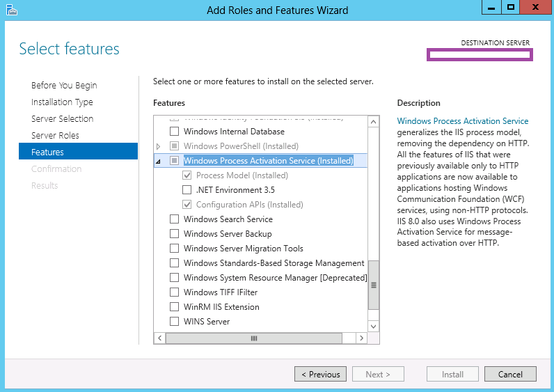Check the .NET Environment 3.5 checkbox
Viewport: 554px width, 392px height.
pos(187,190)
